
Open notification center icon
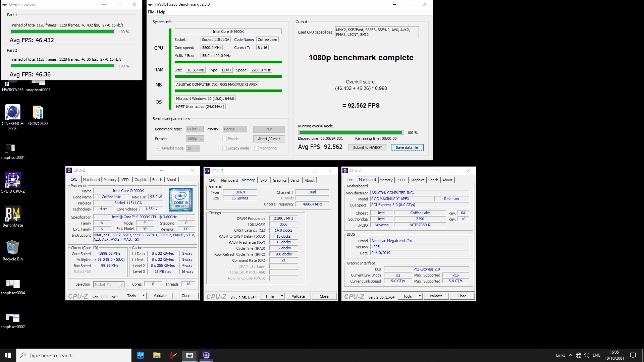[633, 355]
